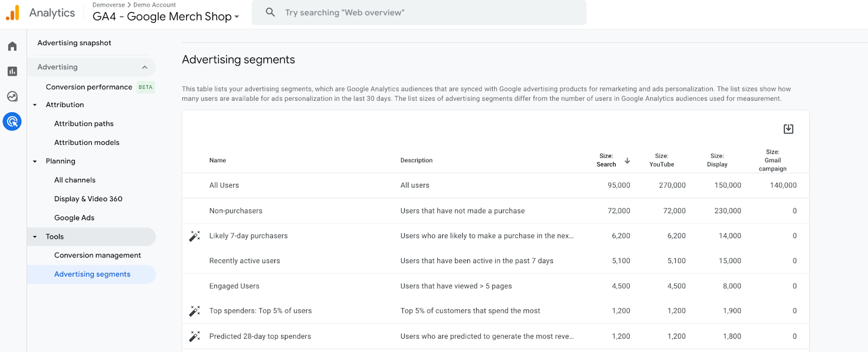The image size is (868, 352).
Task: Click the sort arrow next to Size: Search
Action: click(627, 161)
